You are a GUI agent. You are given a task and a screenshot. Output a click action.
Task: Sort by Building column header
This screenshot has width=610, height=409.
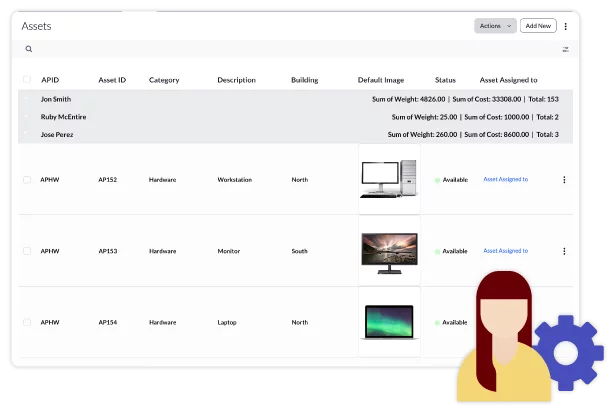[x=305, y=80]
